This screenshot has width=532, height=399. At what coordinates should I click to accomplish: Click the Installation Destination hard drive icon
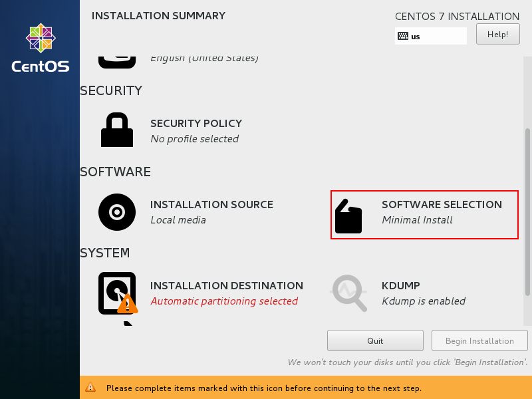point(118,293)
